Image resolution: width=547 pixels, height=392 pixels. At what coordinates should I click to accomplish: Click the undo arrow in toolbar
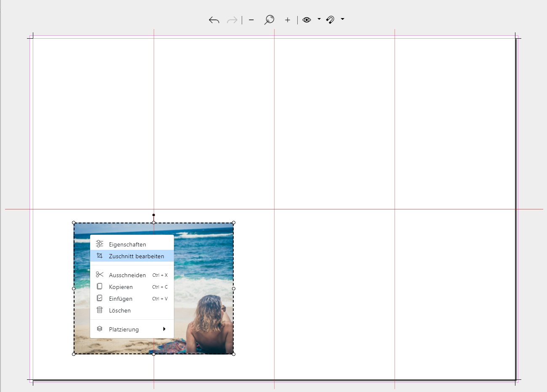214,20
